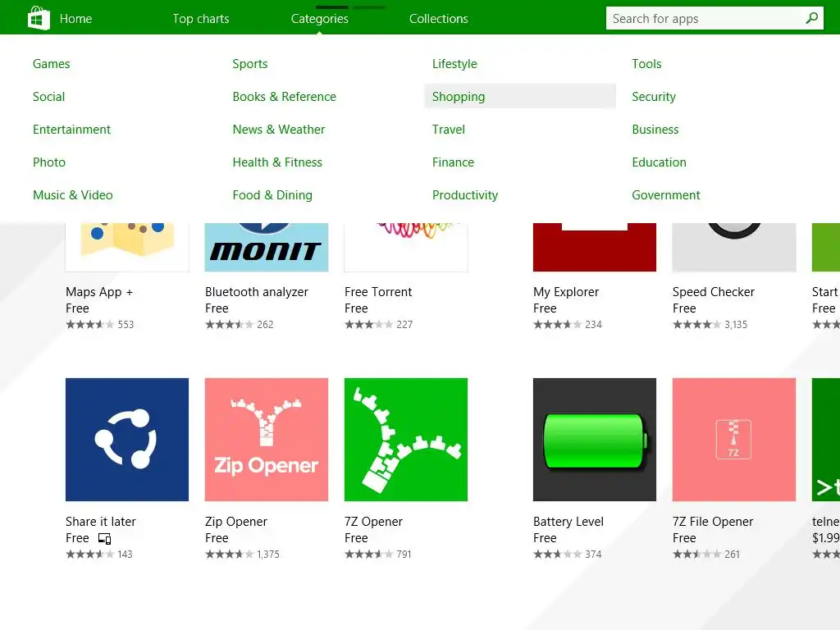Click the $1.99 price on telnet app

(825, 538)
